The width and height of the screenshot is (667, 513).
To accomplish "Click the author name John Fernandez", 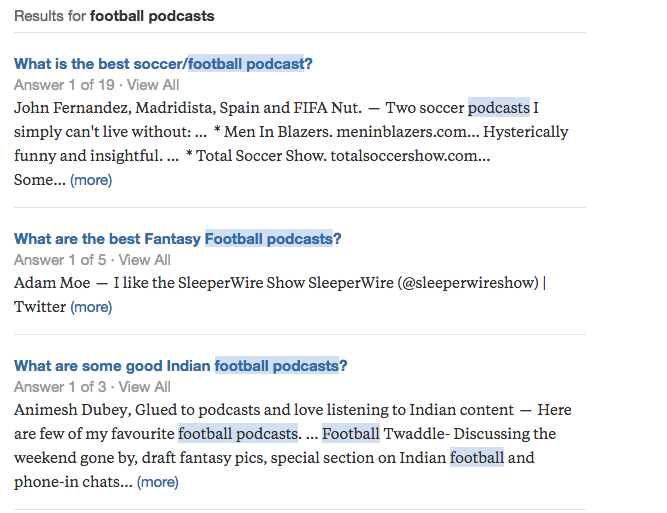I will (71, 108).
